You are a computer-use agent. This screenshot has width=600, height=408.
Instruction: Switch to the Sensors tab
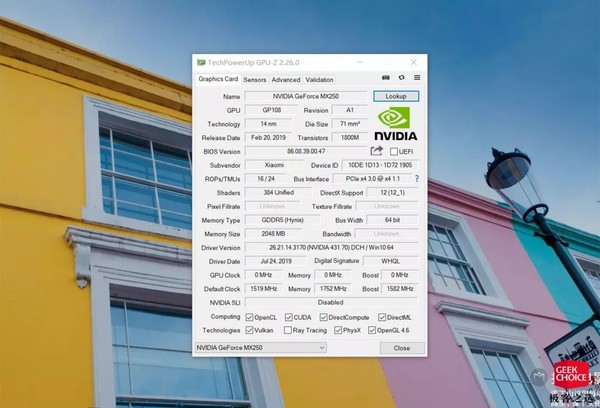tap(254, 80)
